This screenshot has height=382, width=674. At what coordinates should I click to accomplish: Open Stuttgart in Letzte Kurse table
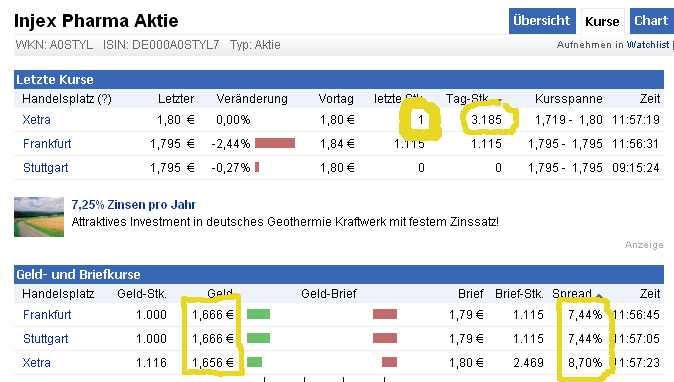46,168
